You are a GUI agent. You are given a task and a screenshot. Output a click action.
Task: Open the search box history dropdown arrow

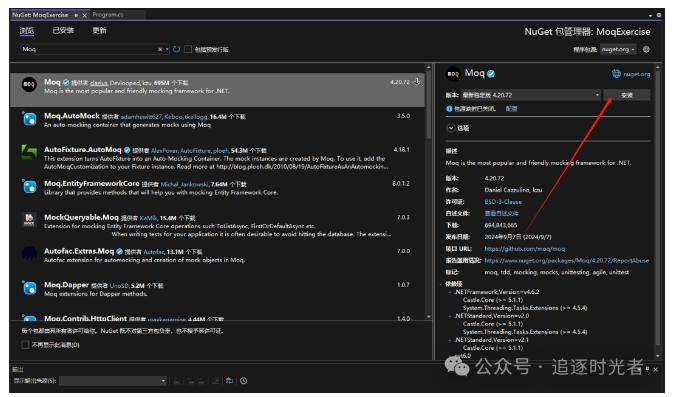click(x=167, y=49)
